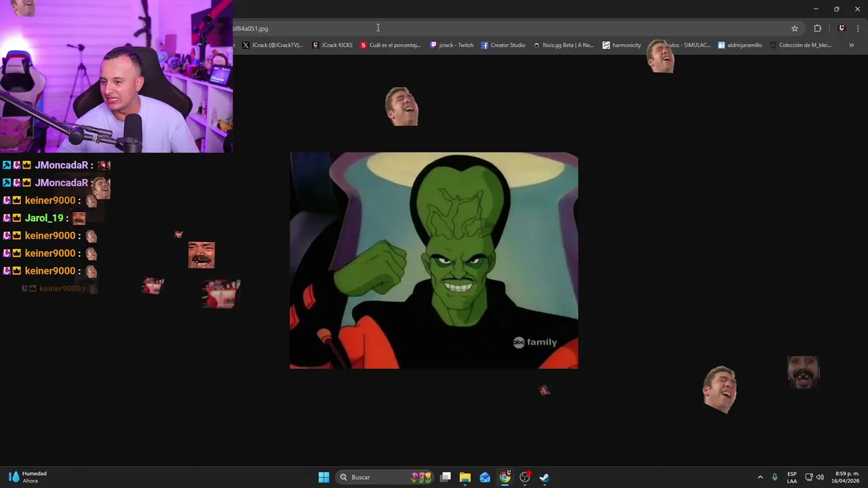This screenshot has height=488, width=868.
Task: Open the JCrack (@JCrackTV) X bookmark
Action: point(272,45)
